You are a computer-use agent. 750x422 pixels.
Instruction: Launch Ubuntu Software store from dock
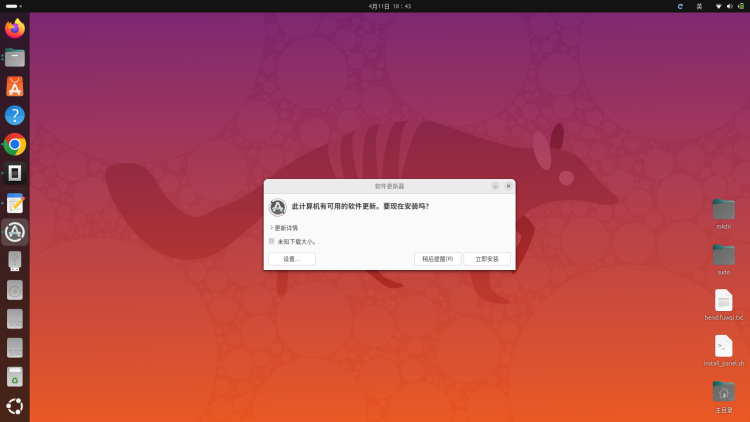point(15,87)
